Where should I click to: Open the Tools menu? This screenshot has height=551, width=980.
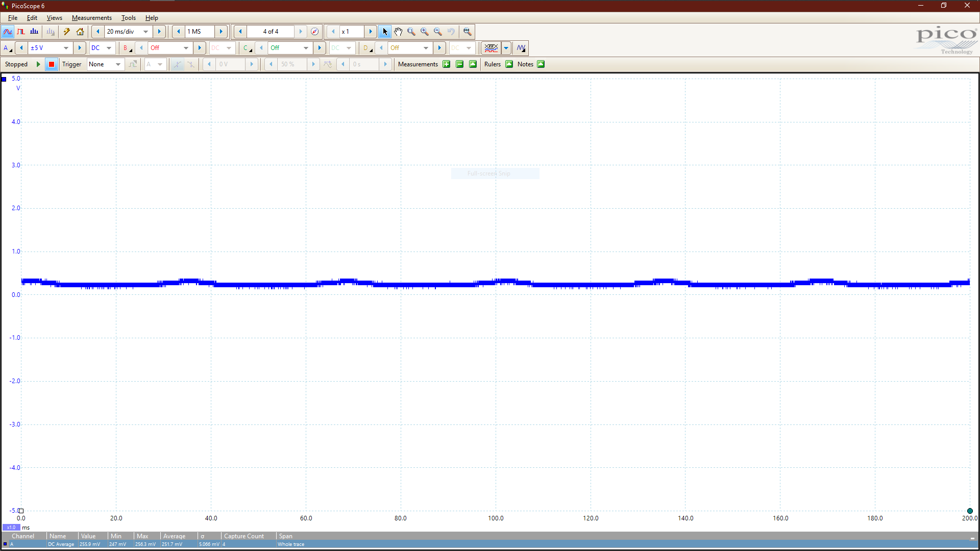pyautogui.click(x=128, y=18)
